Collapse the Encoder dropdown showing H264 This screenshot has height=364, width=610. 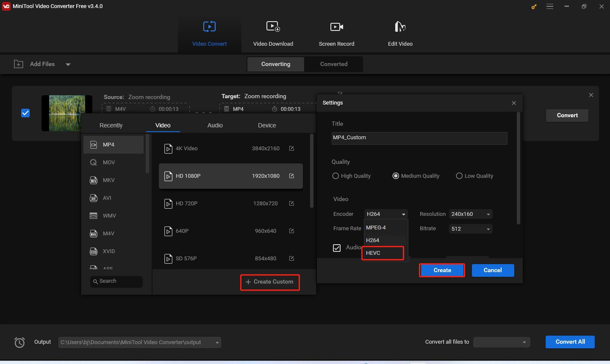pyautogui.click(x=386, y=214)
